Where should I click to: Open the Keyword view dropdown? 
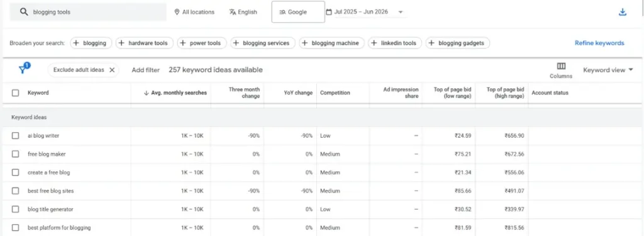(x=608, y=70)
